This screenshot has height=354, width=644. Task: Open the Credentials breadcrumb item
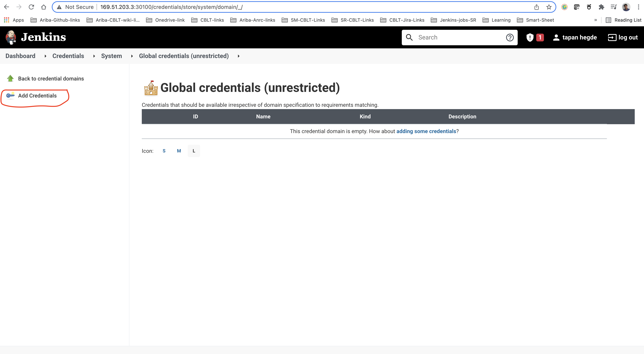(x=68, y=56)
